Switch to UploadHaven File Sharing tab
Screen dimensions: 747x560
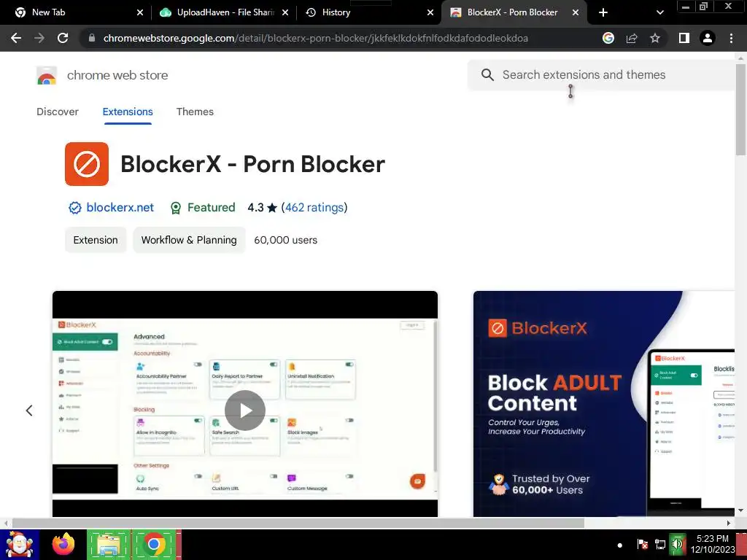[224, 12]
